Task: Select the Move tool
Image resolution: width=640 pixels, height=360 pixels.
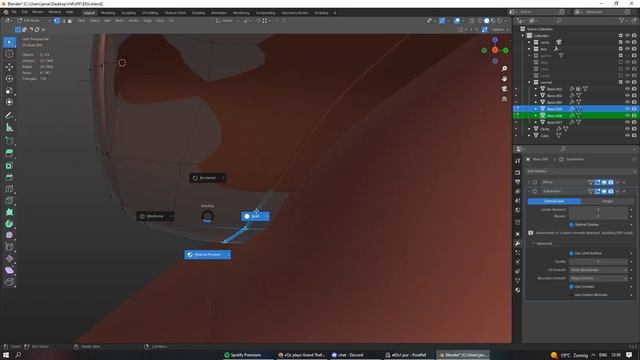Action: 9,67
